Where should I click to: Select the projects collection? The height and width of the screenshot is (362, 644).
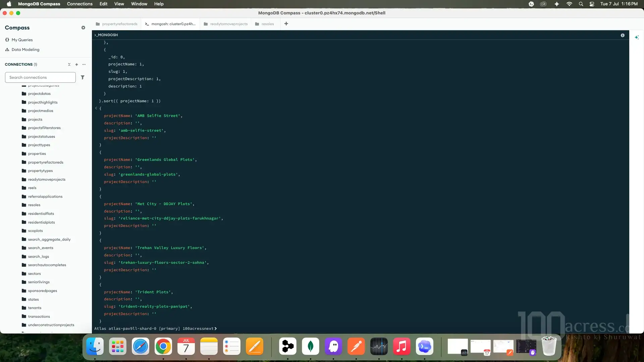click(35, 119)
